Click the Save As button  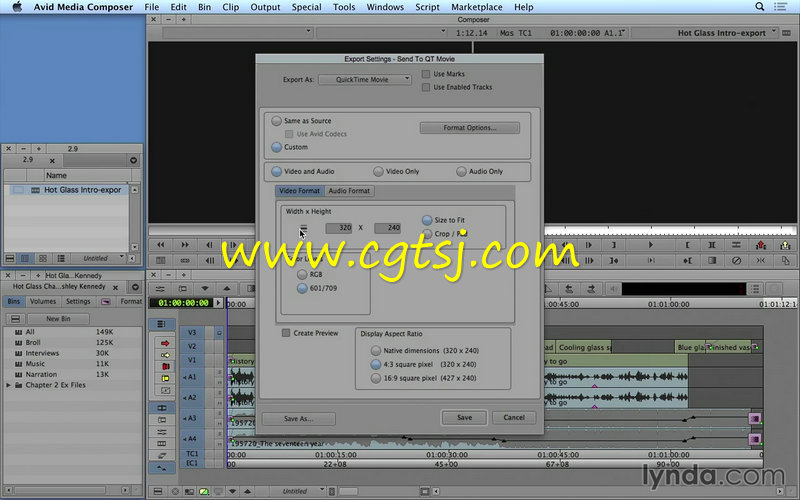[299, 419]
